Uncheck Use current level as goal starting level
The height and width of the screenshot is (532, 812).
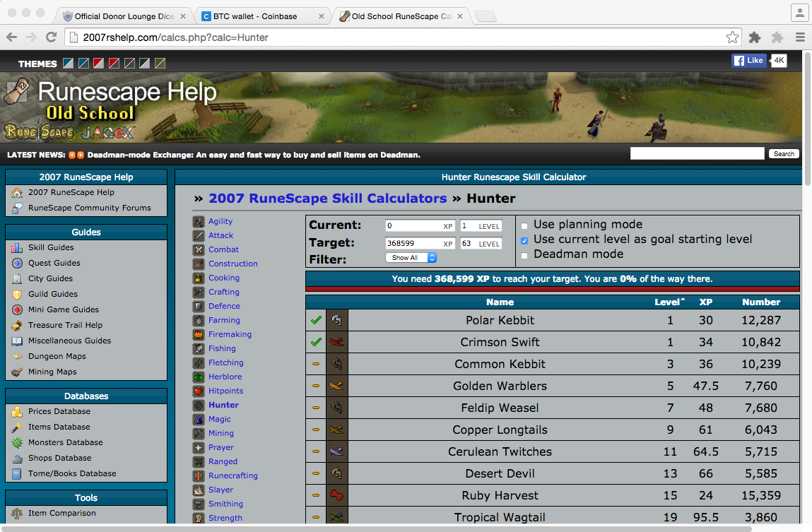tap(524, 241)
